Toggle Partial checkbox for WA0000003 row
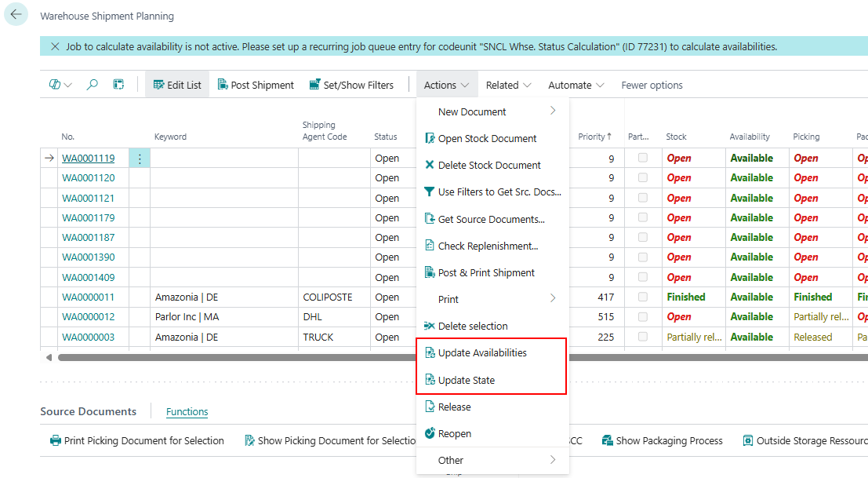Image resolution: width=868 pixels, height=478 pixels. click(x=643, y=337)
